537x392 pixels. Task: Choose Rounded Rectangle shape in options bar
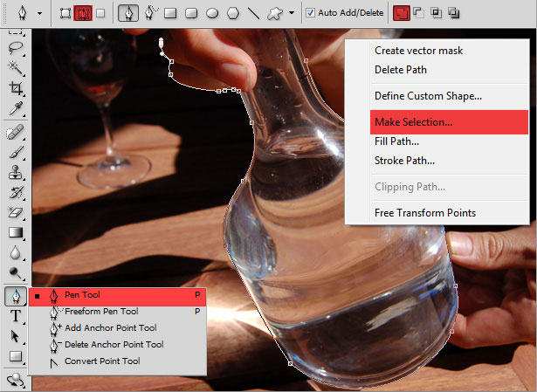point(191,13)
